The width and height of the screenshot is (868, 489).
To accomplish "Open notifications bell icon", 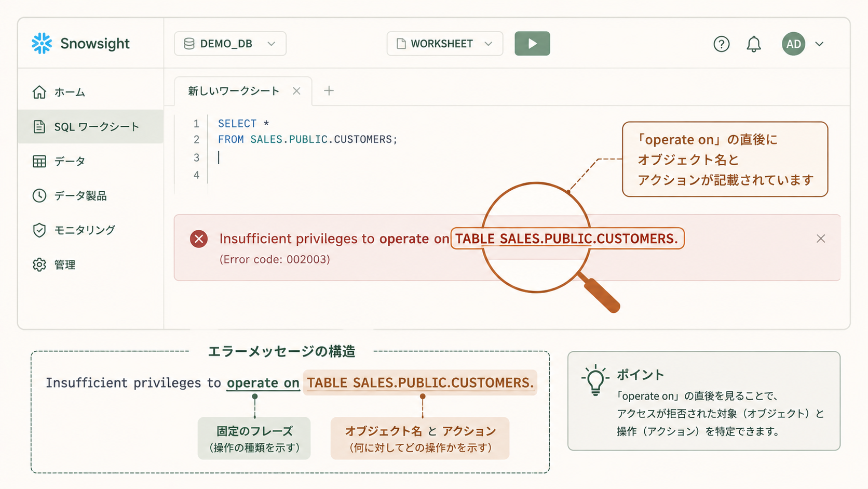I will click(754, 44).
